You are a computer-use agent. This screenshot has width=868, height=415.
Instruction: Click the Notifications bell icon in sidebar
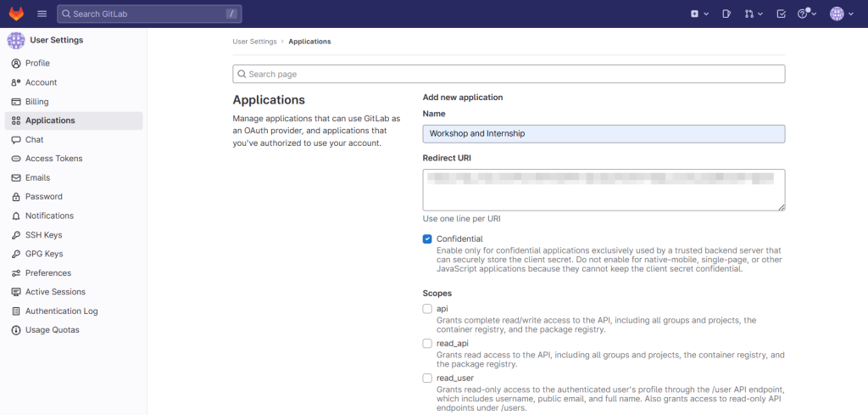point(16,216)
